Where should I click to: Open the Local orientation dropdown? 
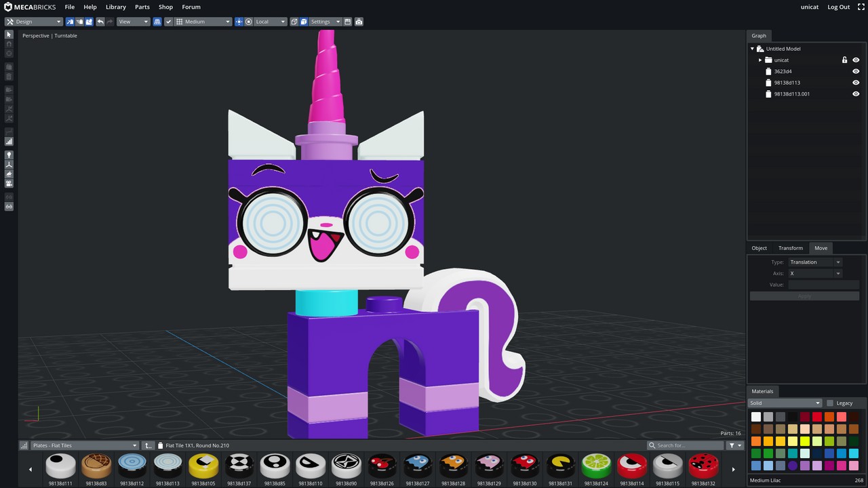click(271, 22)
